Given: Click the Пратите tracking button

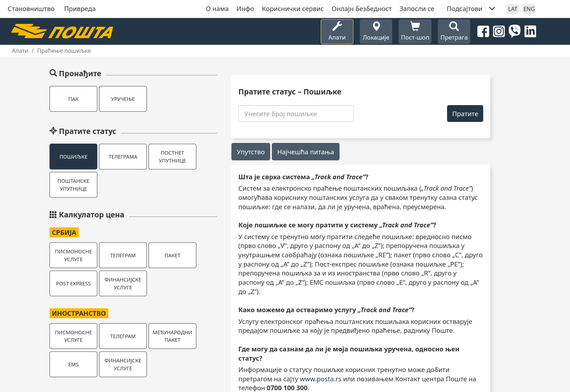Looking at the screenshot, I should (x=465, y=114).
